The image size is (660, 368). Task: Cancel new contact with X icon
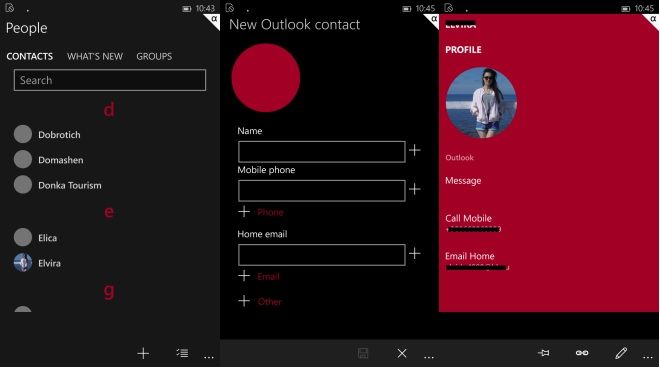click(402, 354)
